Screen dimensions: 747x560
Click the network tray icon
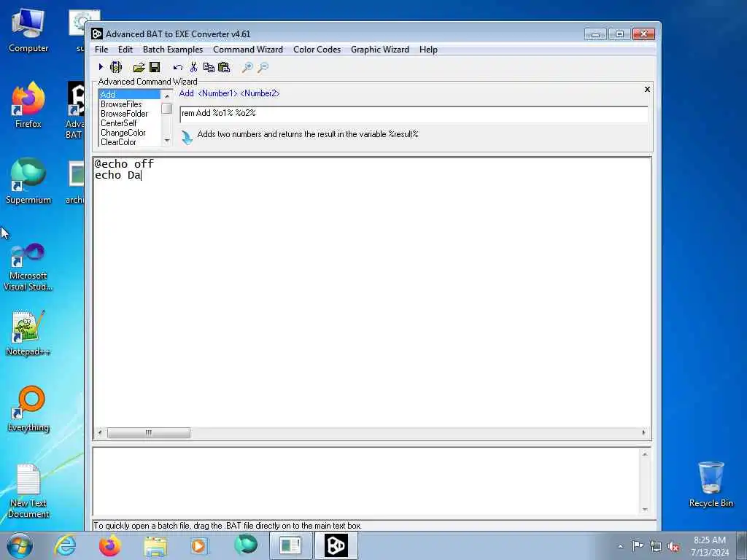coord(656,546)
